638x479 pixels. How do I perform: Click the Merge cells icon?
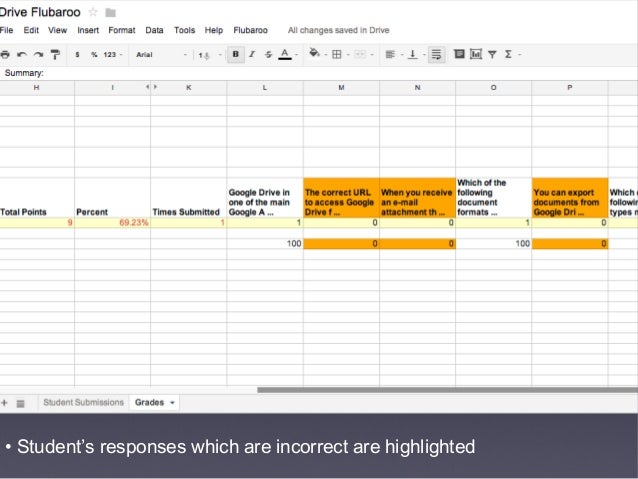click(x=360, y=54)
